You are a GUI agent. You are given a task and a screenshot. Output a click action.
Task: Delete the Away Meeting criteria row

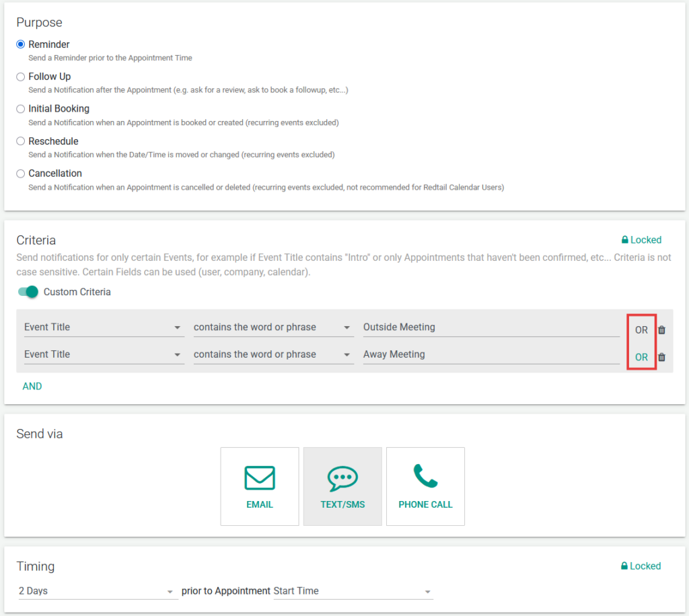click(661, 357)
